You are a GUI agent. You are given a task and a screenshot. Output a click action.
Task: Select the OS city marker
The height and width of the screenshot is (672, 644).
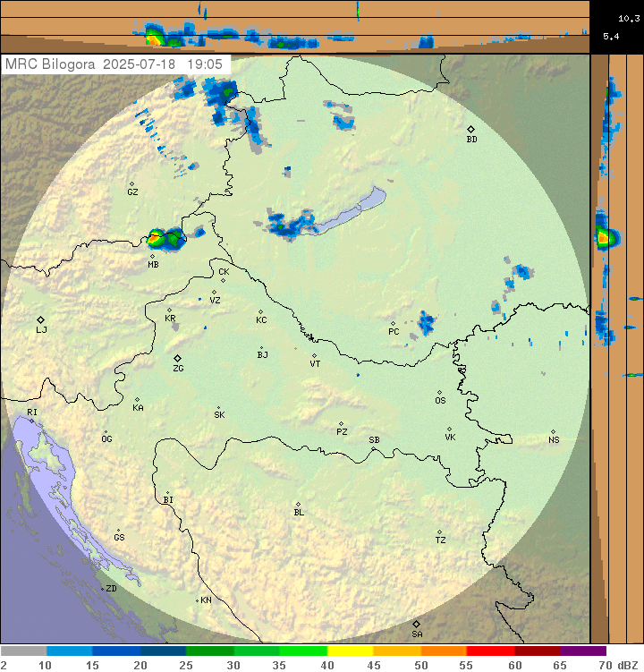(x=439, y=392)
